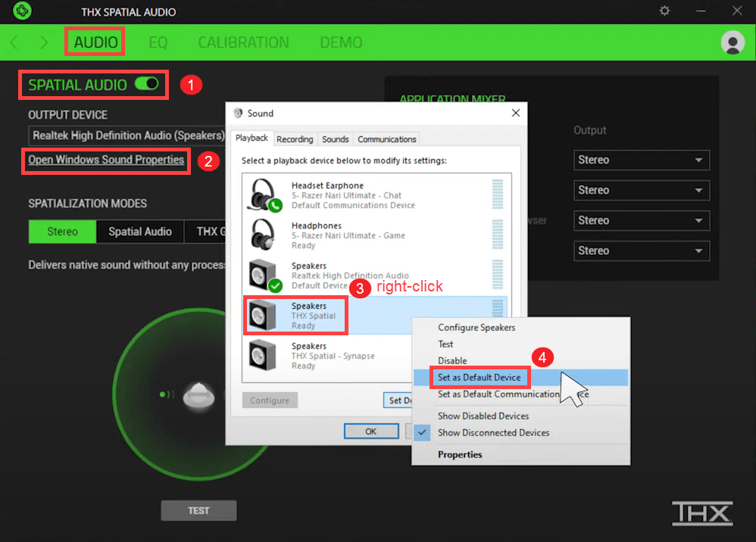Select 'Default Communications Device' text
The image size is (756, 542).
pos(353,205)
